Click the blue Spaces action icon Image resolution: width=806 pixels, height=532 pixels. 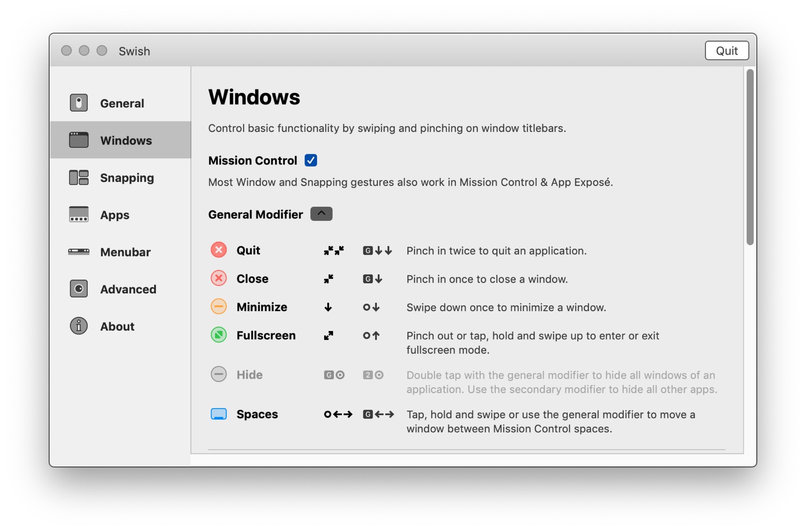point(219,414)
